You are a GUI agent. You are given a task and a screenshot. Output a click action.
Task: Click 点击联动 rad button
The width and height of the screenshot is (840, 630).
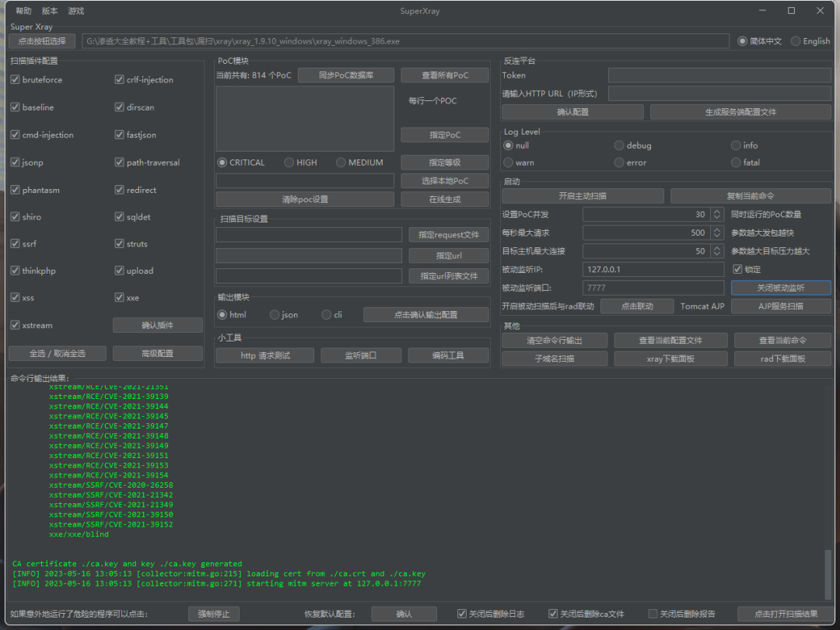(637, 306)
